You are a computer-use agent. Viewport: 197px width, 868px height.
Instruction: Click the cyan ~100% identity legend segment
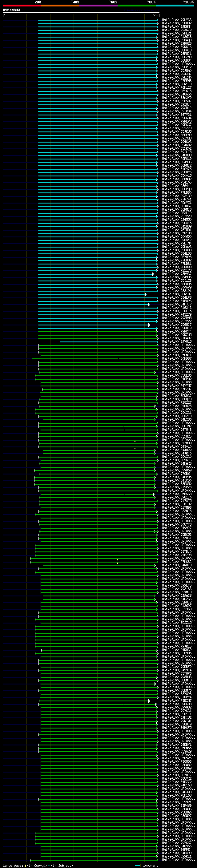click(x=175, y=6)
